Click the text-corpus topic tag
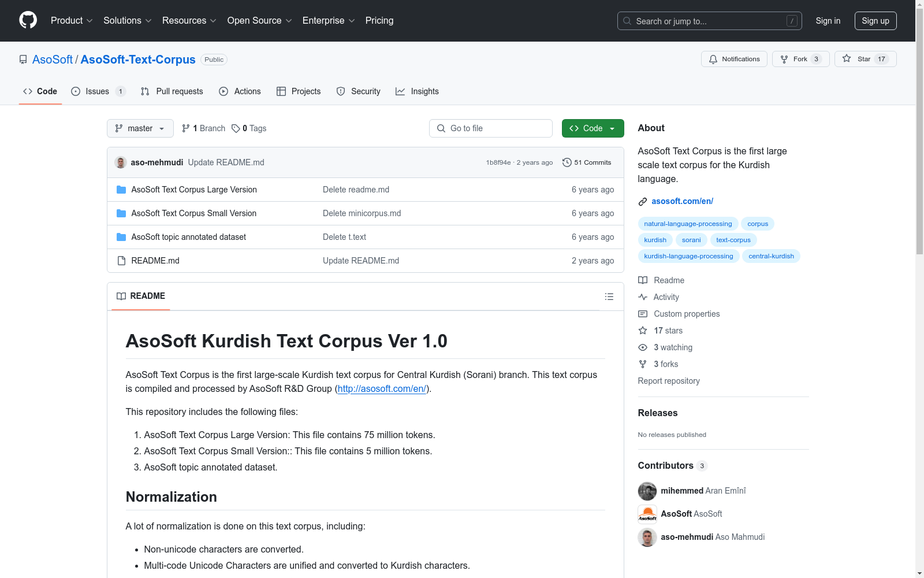Screen dimensions: 924x578 click(x=733, y=240)
